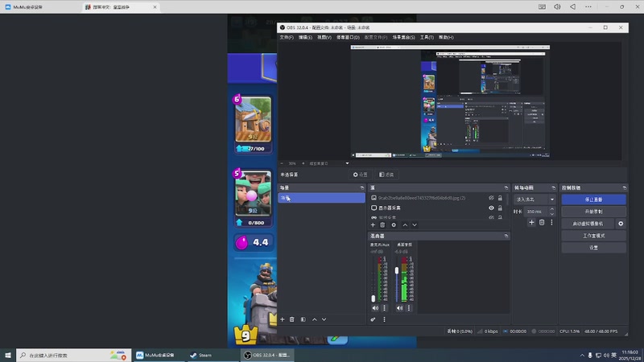
Task: Increase the transition duration value
Action: pyautogui.click(x=551, y=209)
